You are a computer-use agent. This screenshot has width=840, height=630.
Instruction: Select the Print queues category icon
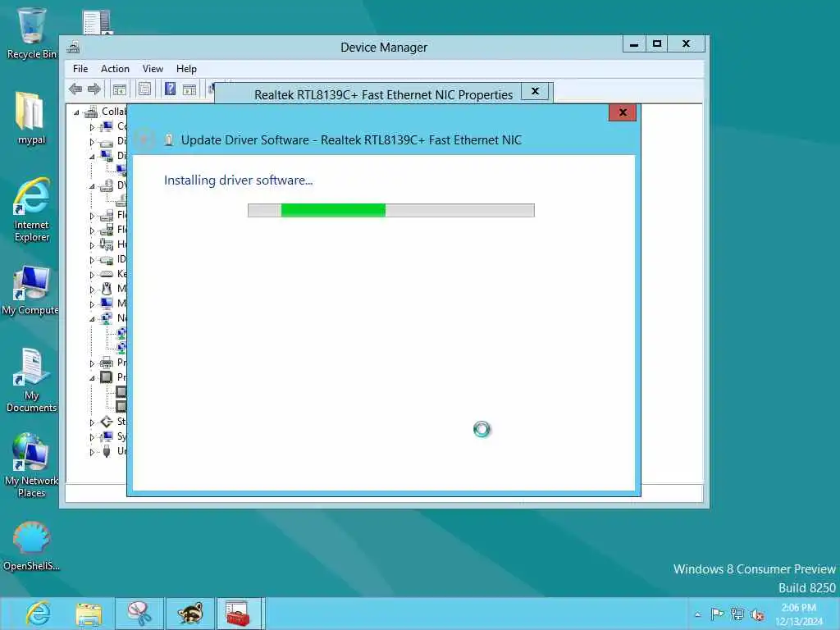click(x=107, y=363)
